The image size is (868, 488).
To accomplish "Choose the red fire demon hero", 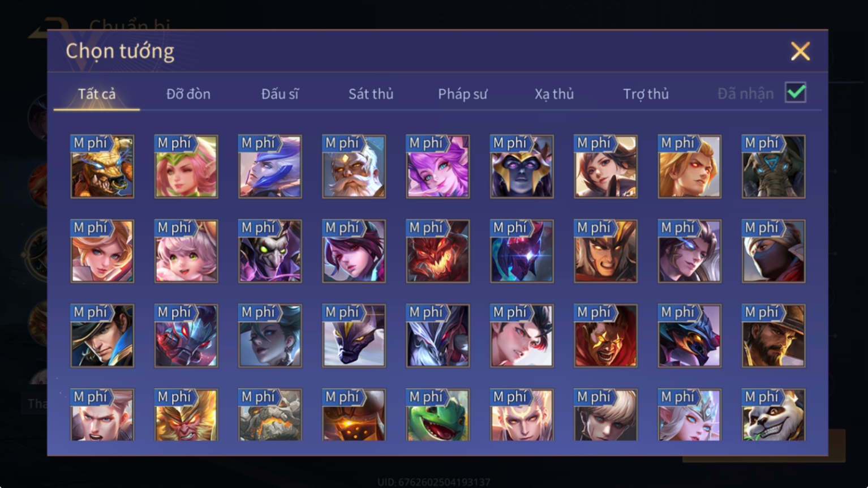I will (x=438, y=251).
